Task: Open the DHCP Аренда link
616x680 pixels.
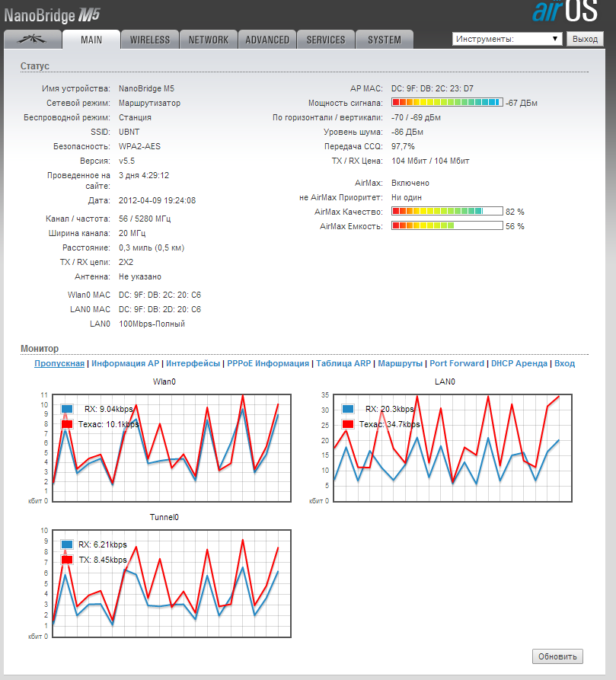Action: [519, 364]
